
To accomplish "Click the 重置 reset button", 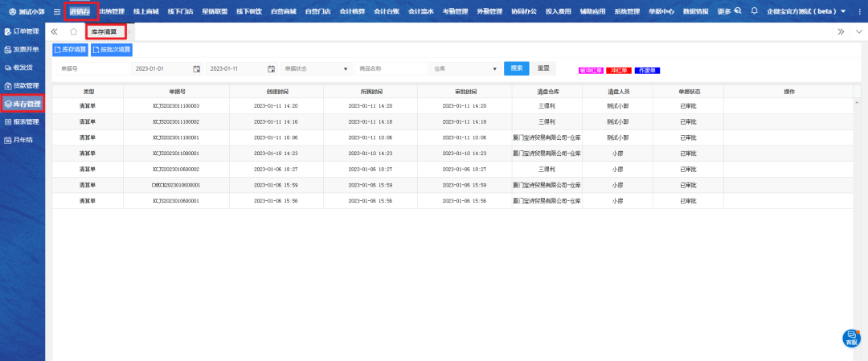I will click(543, 68).
